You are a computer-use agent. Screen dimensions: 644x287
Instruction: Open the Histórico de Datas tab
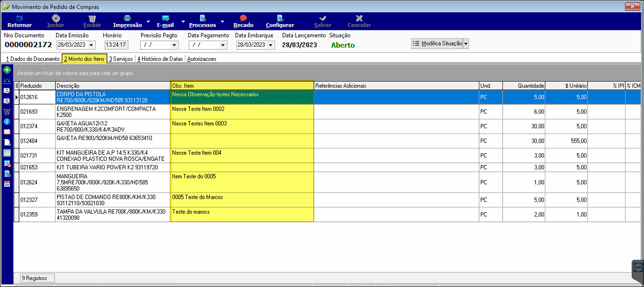tap(160, 58)
